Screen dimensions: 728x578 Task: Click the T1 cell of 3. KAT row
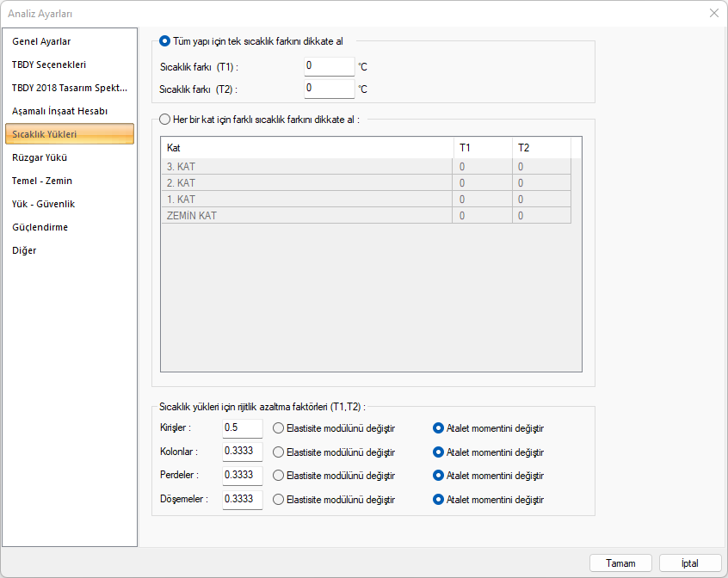pyautogui.click(x=482, y=166)
